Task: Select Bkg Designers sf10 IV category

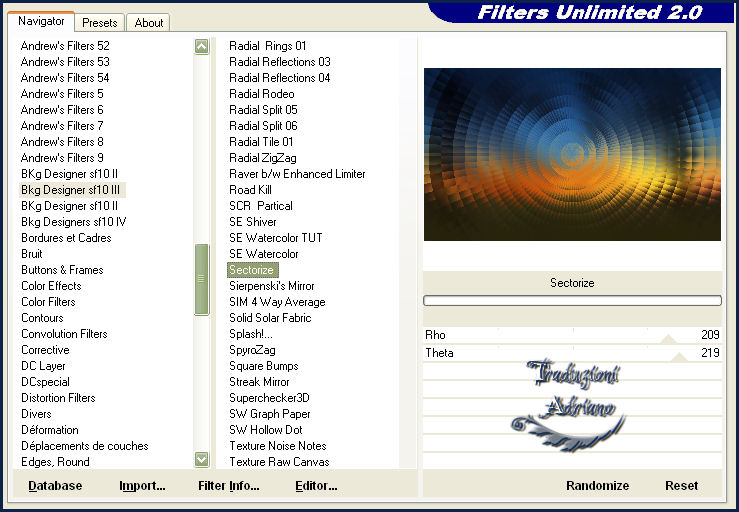Action: click(74, 222)
